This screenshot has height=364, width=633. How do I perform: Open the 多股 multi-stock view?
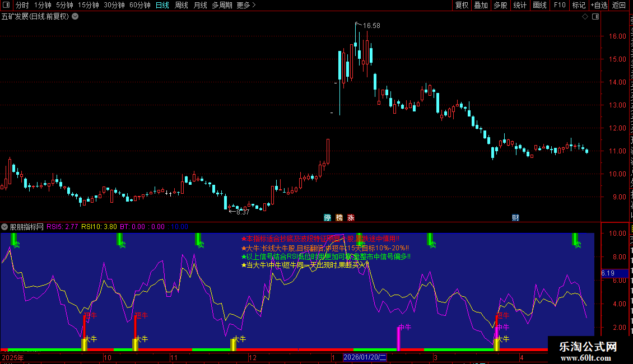(500, 5)
